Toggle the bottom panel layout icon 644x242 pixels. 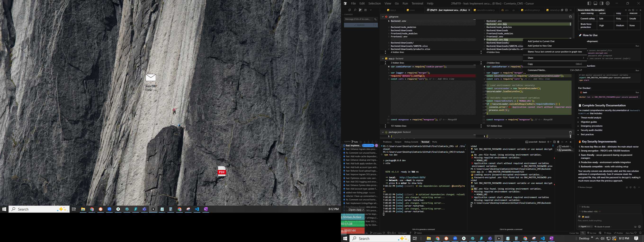(x=595, y=3)
